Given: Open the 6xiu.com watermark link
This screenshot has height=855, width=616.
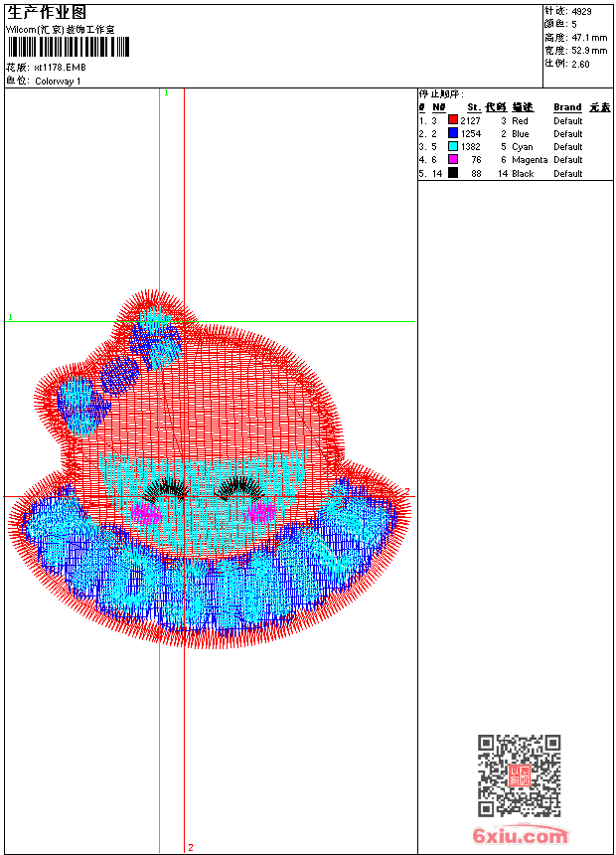Looking at the screenshot, I should [521, 837].
